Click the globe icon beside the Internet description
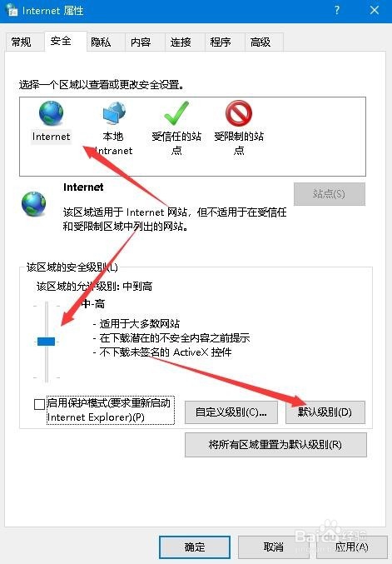This screenshot has height=564, width=392. (34, 204)
